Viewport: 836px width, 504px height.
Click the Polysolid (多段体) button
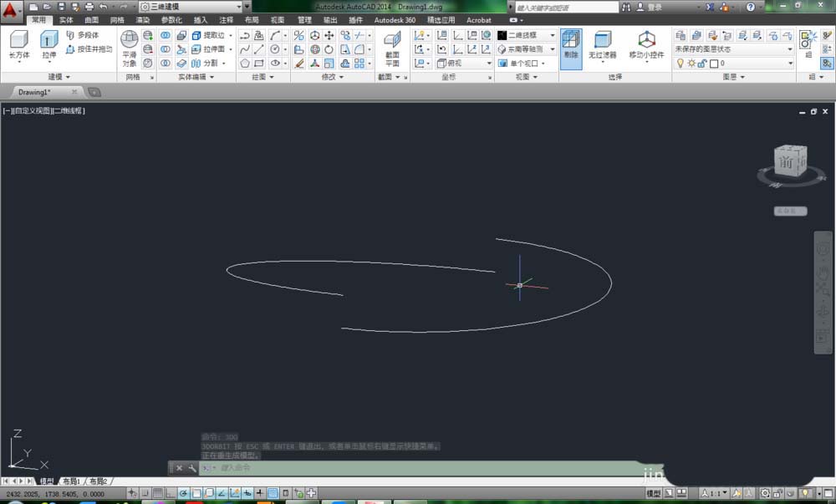82,36
